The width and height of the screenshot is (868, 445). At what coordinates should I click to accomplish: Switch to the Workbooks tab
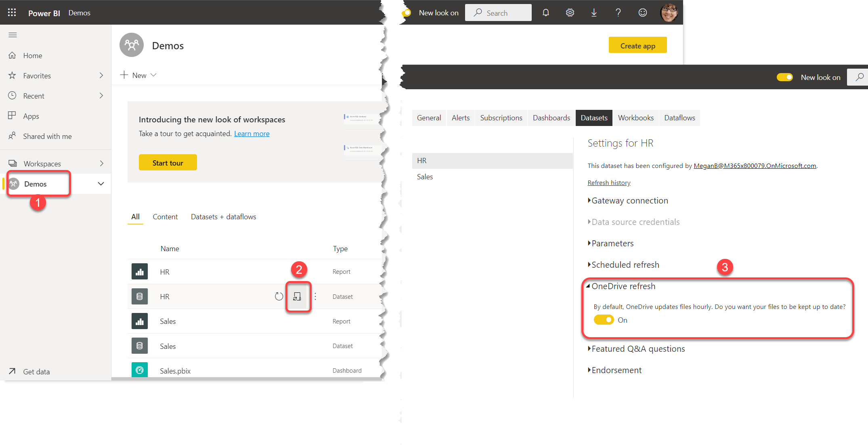tap(636, 118)
